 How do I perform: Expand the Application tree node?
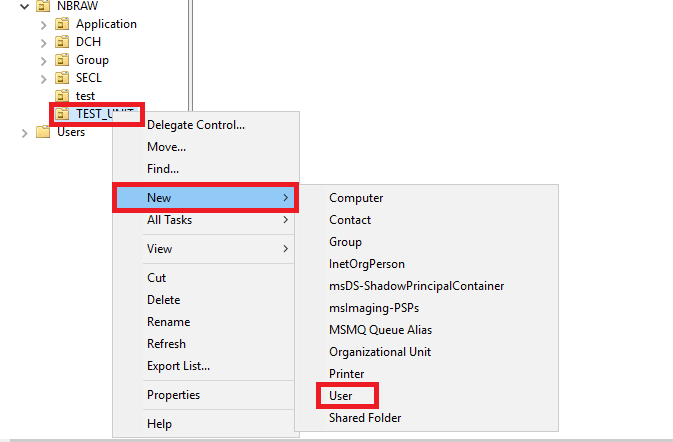coord(43,25)
